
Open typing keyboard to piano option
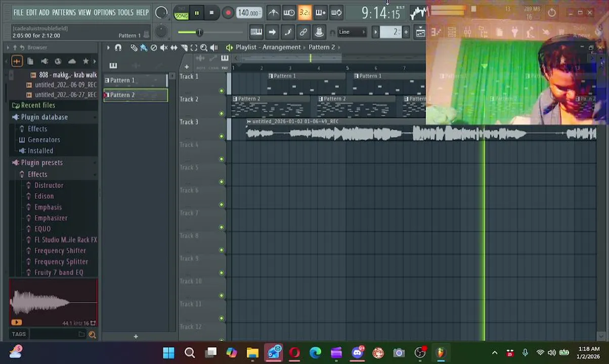pos(256,32)
